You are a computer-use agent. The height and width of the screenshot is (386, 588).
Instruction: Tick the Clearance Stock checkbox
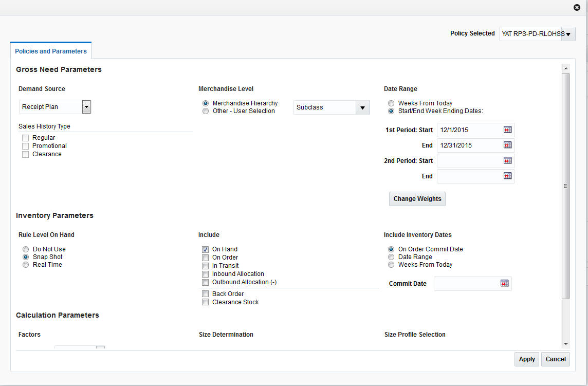coord(206,302)
